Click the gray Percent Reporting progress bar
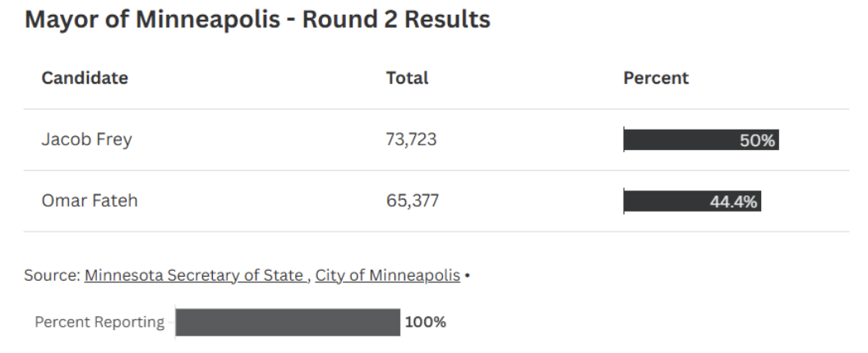The height and width of the screenshot is (353, 868). 287,322
